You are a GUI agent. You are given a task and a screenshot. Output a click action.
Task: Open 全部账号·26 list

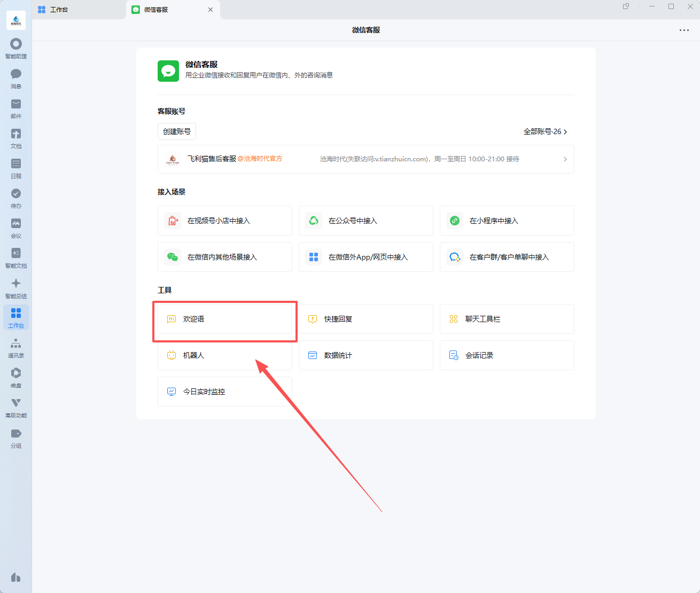pos(545,131)
